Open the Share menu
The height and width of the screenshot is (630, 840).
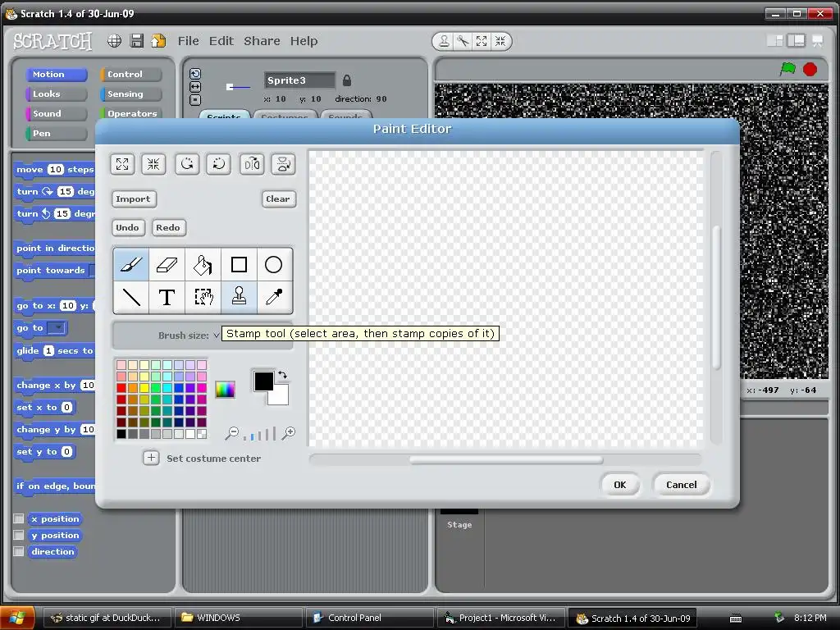click(262, 41)
